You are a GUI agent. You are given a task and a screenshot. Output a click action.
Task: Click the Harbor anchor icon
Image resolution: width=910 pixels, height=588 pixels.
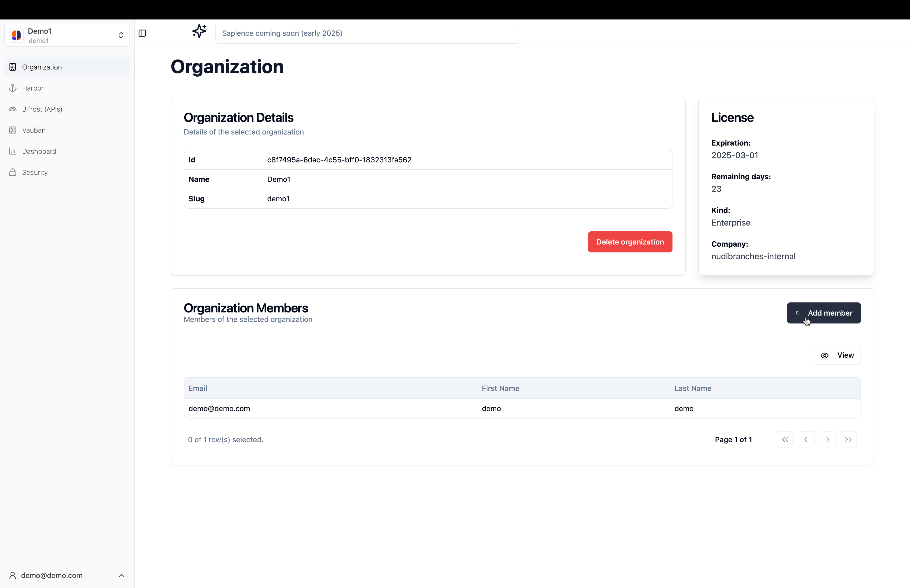13,88
